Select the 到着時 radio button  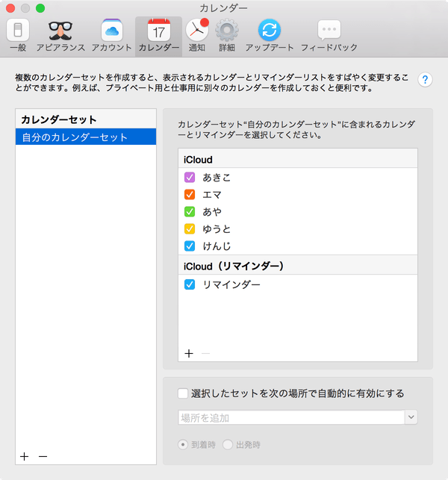pyautogui.click(x=183, y=444)
